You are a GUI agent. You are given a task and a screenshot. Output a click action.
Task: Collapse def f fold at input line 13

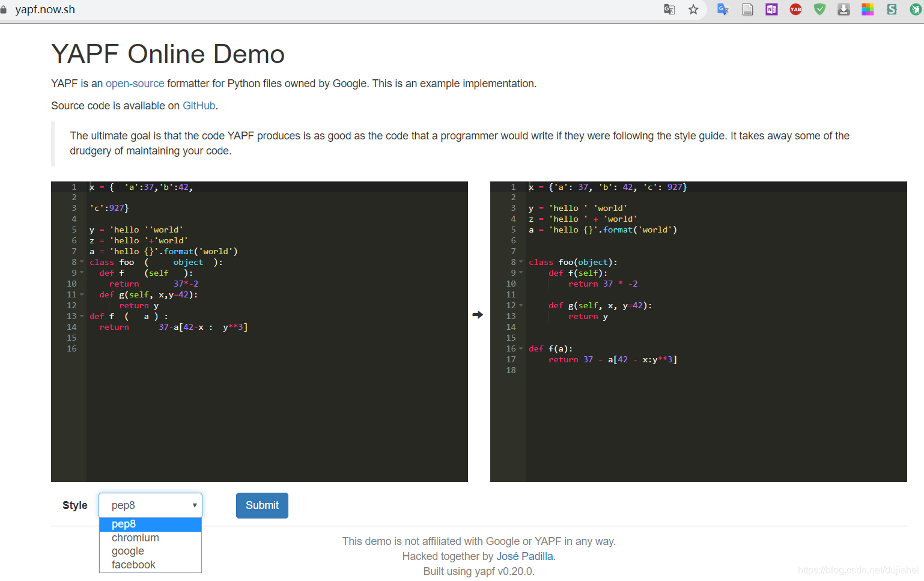tap(82, 316)
